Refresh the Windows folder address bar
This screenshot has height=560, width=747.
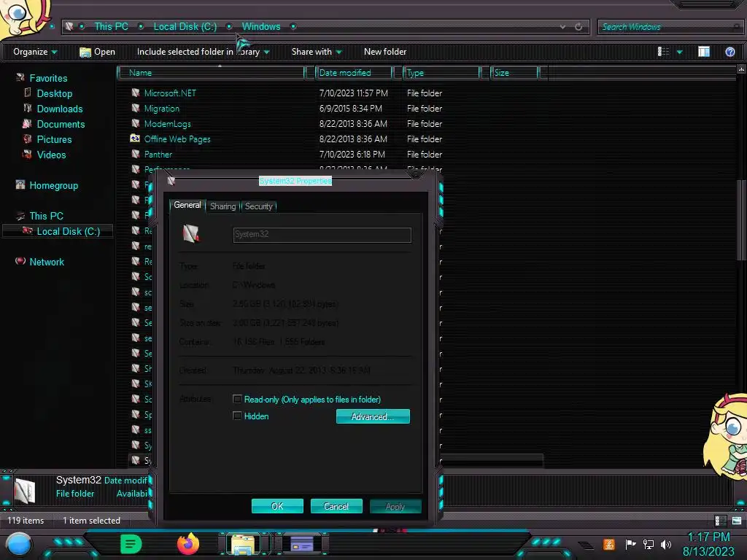(578, 27)
